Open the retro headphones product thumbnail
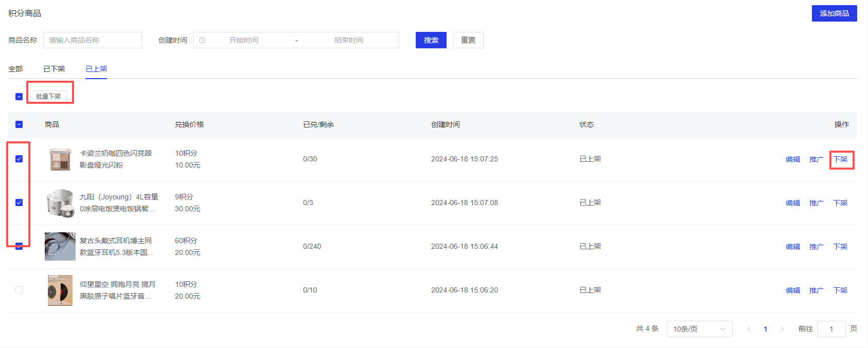Image resolution: width=868 pixels, height=348 pixels. coord(60,246)
